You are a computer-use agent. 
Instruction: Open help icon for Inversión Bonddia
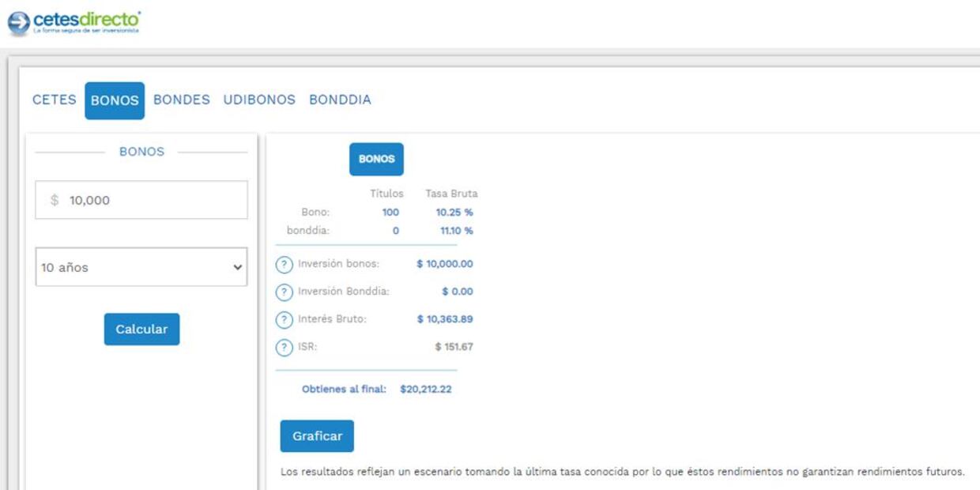coord(284,292)
